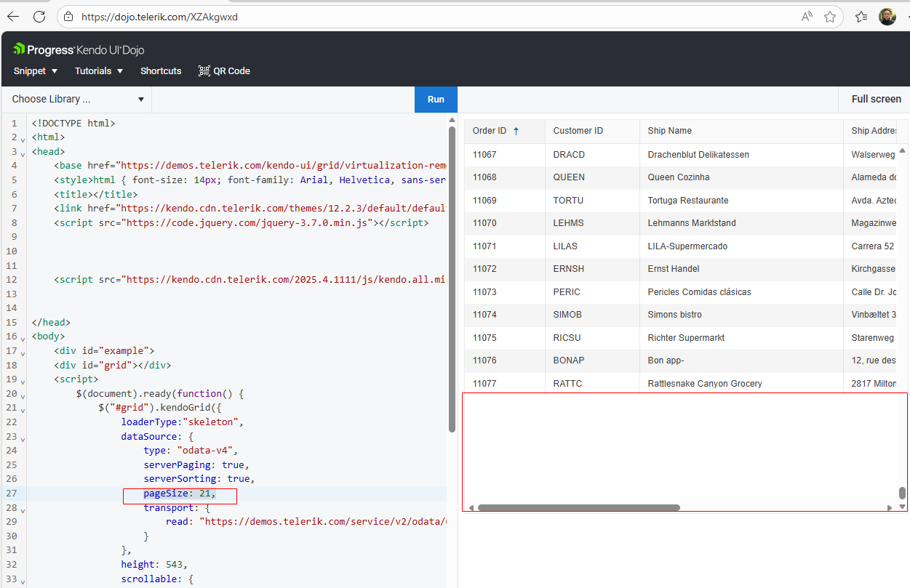This screenshot has height=588, width=910.
Task: Click the read aloud icon in address bar
Action: [807, 17]
